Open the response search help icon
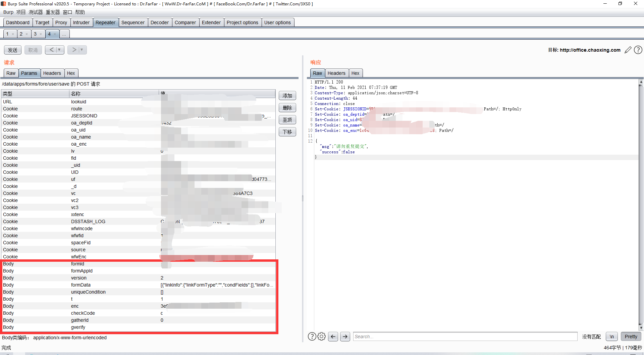 click(312, 337)
